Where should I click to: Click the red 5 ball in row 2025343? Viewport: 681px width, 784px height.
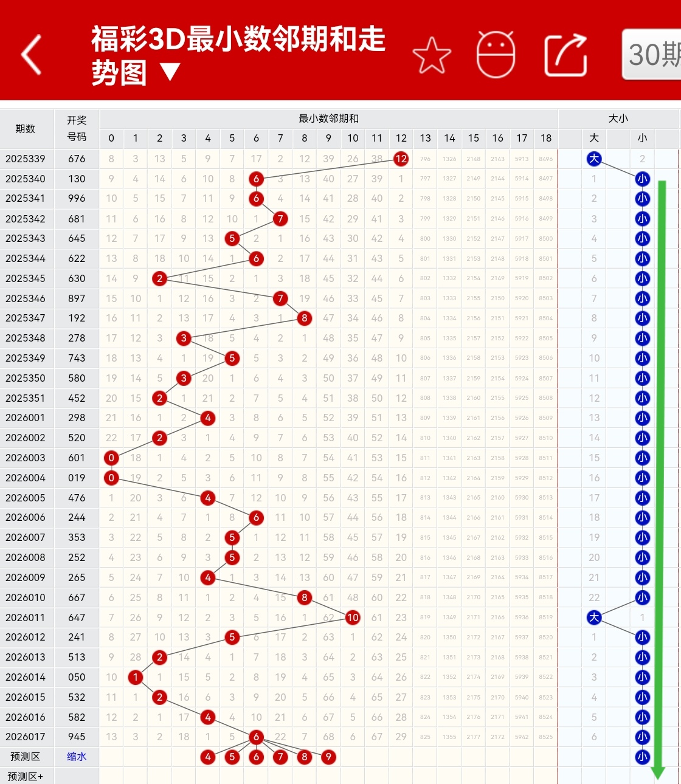232,239
